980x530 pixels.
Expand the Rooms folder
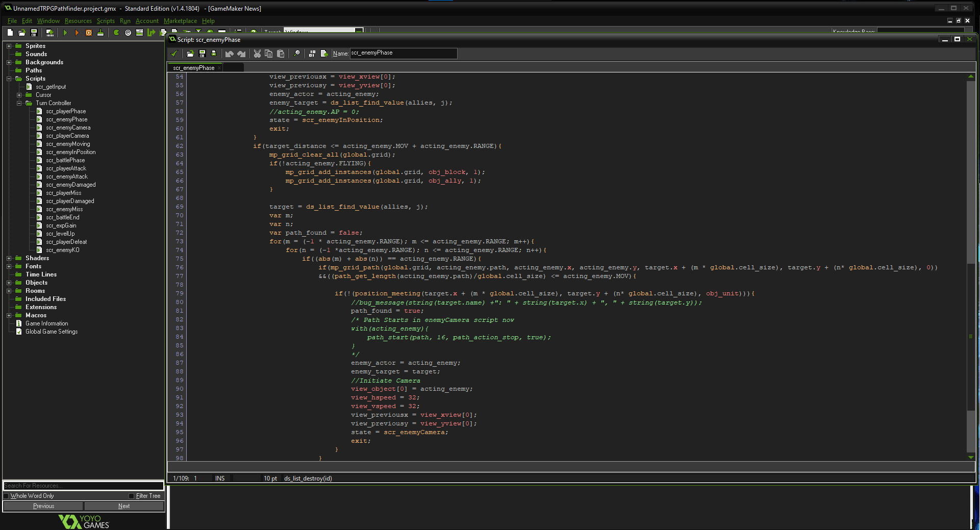[9, 291]
